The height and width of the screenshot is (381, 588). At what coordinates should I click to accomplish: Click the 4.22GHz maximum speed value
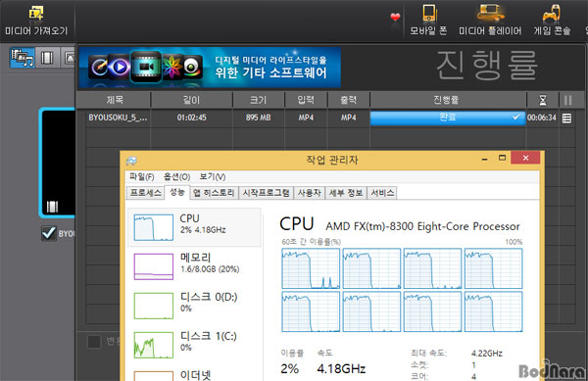(486, 353)
